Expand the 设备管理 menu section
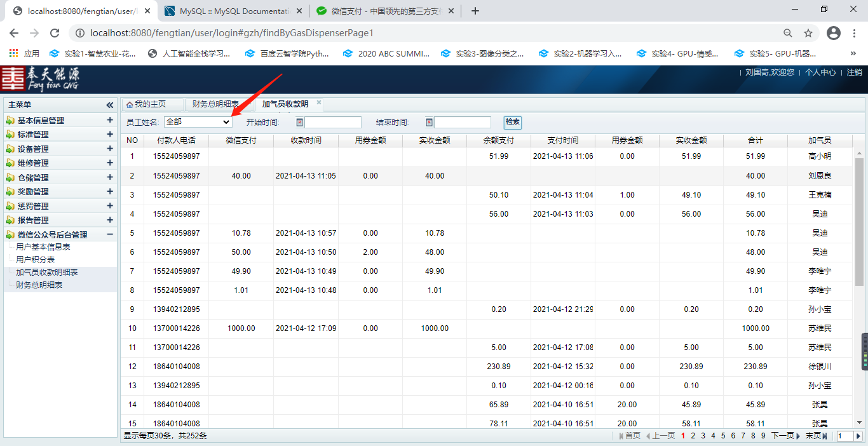The height and width of the screenshot is (446, 868). [x=110, y=149]
